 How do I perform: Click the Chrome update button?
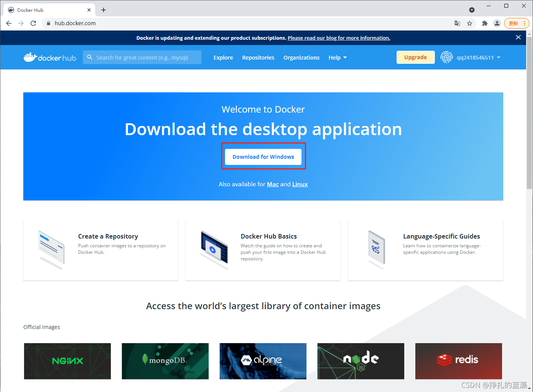tap(517, 23)
